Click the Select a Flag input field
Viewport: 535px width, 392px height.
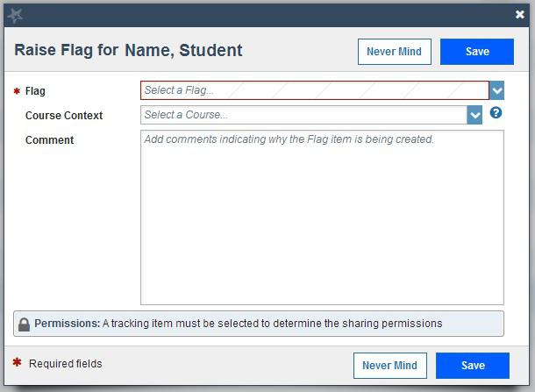point(314,90)
